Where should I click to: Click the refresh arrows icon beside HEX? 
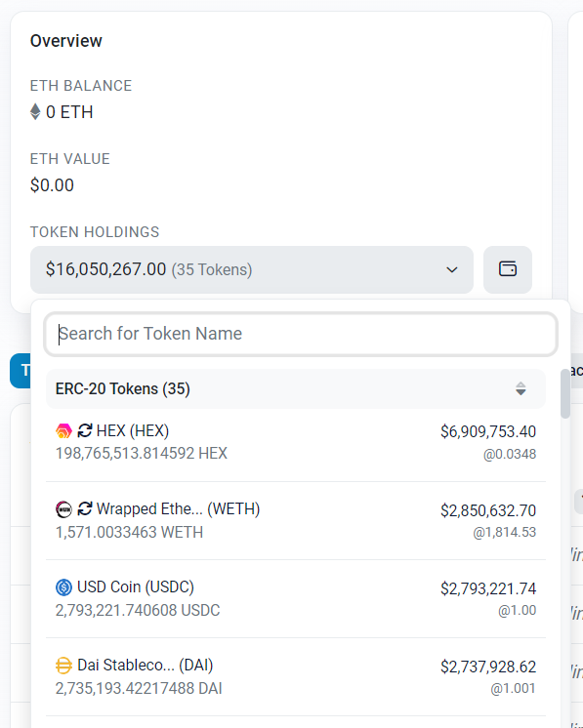pyautogui.click(x=85, y=431)
